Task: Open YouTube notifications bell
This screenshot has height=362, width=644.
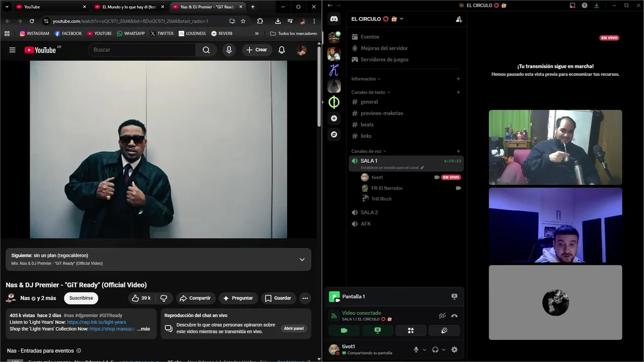Action: (x=282, y=50)
